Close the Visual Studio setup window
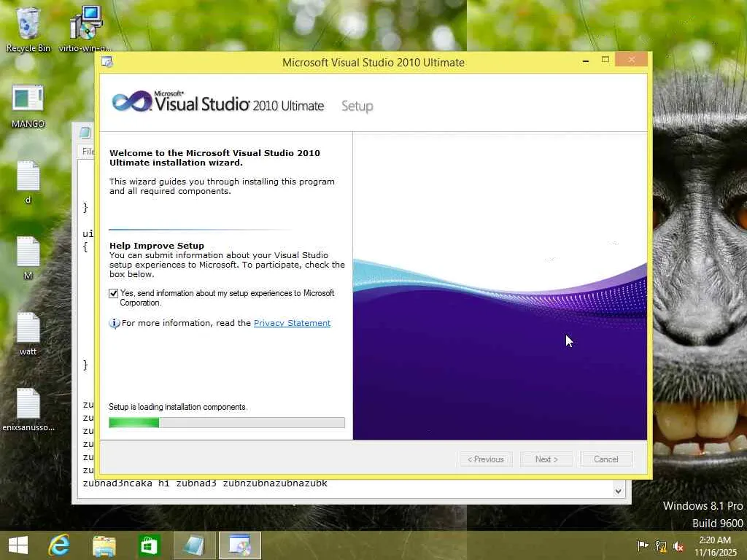747x560 pixels. (x=631, y=60)
